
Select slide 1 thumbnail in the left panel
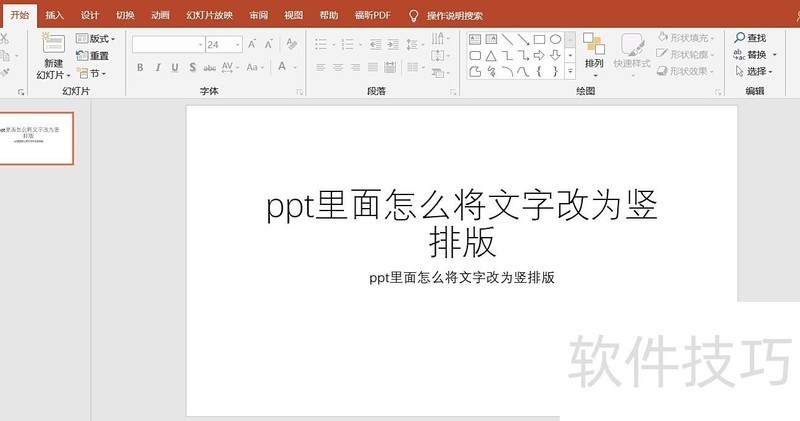click(37, 139)
